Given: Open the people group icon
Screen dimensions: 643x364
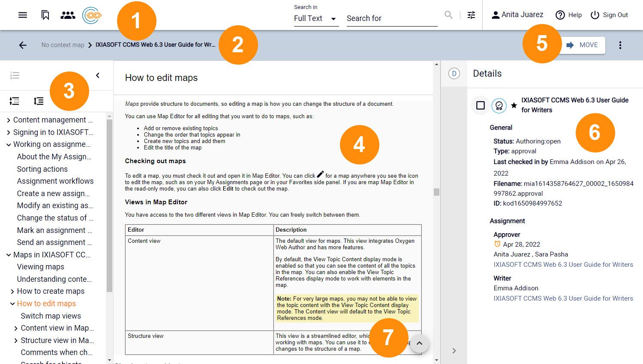Looking at the screenshot, I should (x=68, y=15).
